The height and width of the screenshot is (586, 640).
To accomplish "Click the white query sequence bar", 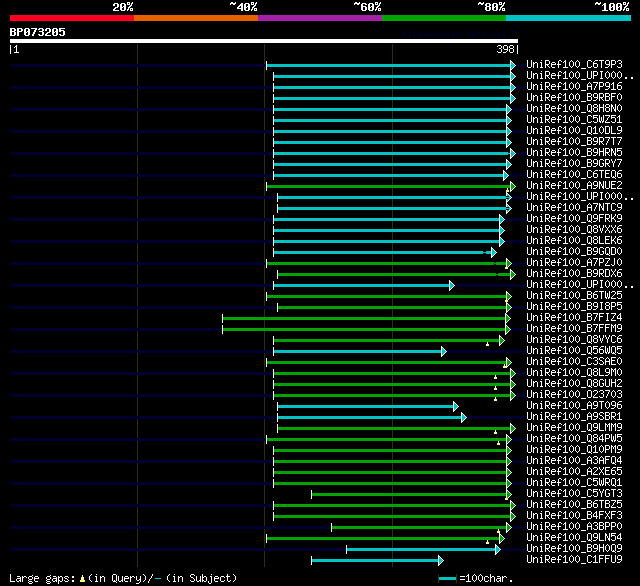I will click(264, 41).
